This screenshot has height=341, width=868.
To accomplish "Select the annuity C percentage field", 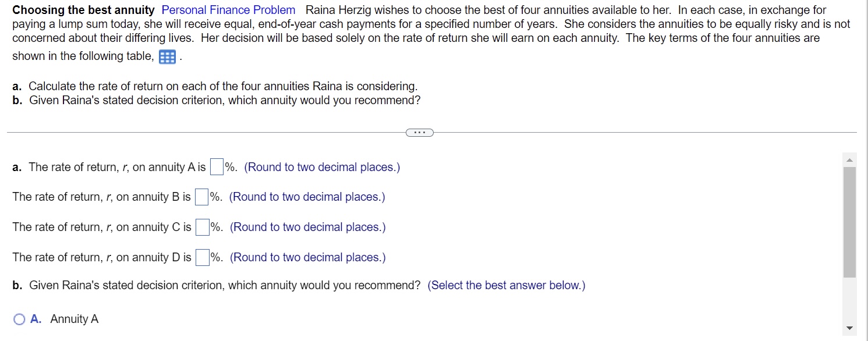I will [x=202, y=227].
